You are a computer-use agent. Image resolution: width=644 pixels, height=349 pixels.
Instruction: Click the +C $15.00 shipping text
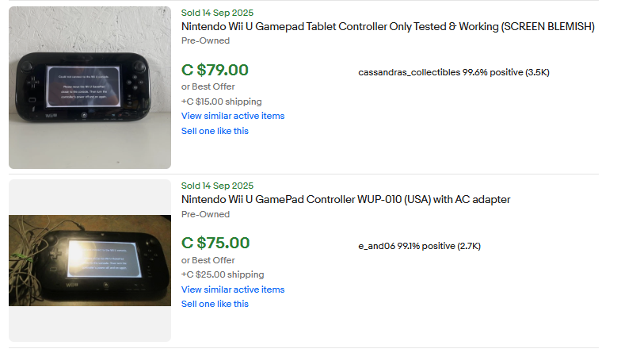221,102
